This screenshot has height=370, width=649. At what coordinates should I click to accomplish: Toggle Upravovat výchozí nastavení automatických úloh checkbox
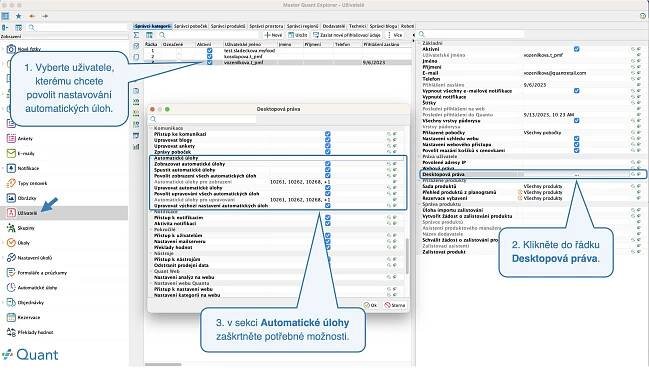328,205
